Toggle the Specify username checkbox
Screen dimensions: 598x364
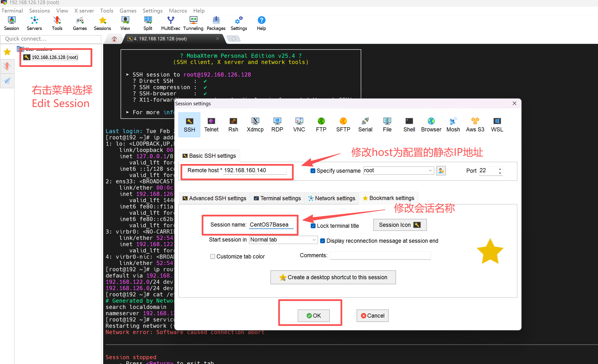[313, 171]
